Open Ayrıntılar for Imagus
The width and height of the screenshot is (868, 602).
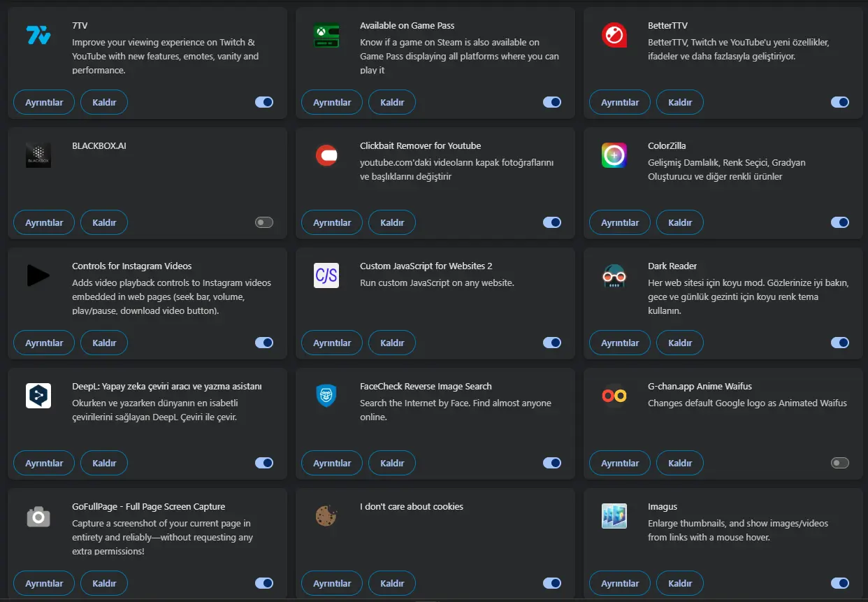[x=620, y=583]
